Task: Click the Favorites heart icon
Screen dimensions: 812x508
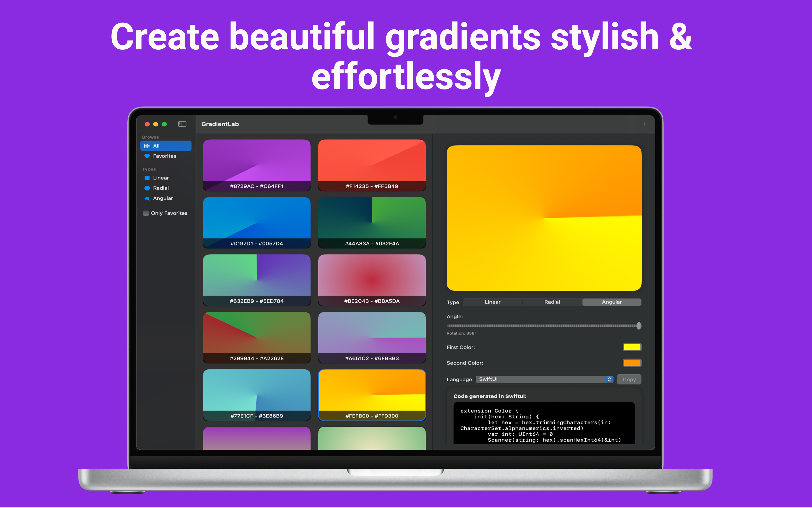Action: [147, 156]
